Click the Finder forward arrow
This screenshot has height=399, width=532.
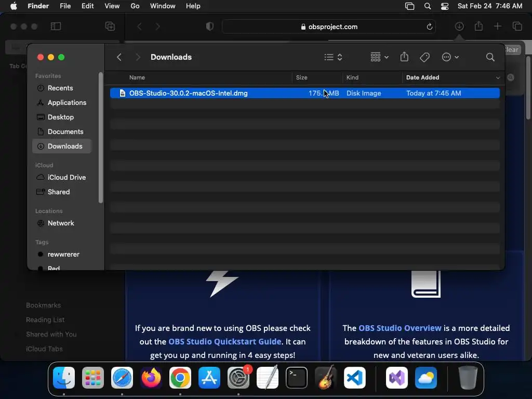tap(138, 57)
